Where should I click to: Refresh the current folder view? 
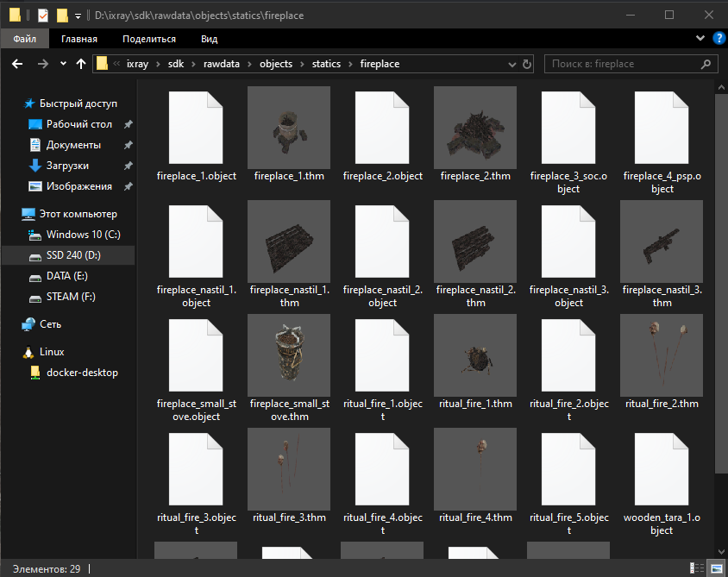coord(526,64)
